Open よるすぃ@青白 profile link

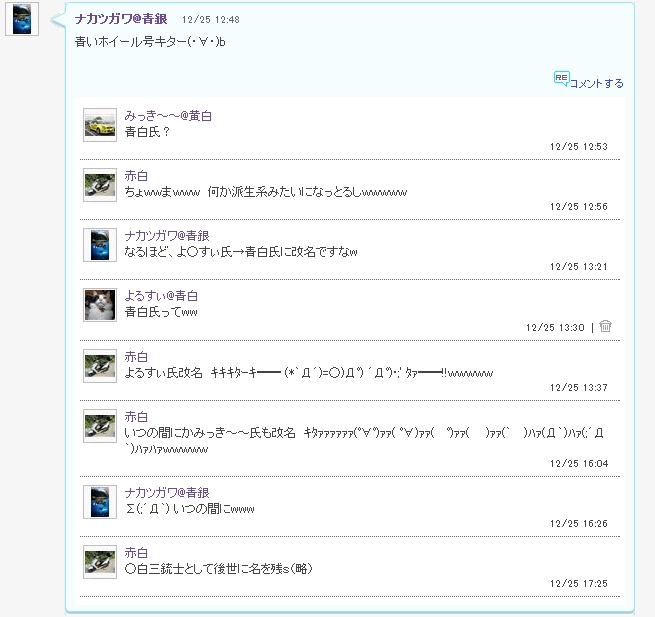(161, 296)
